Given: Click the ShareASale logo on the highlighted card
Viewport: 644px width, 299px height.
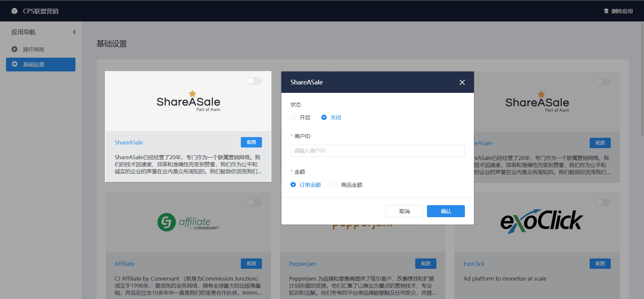Looking at the screenshot, I should click(x=189, y=101).
